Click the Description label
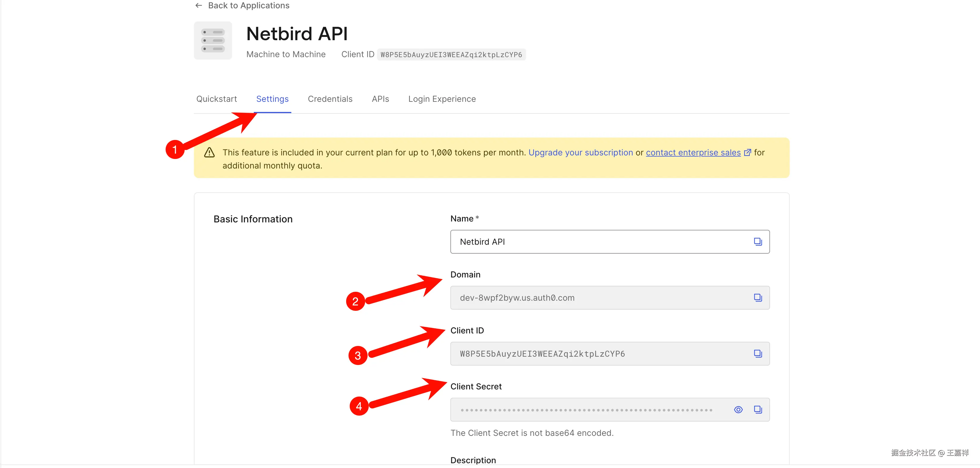980x468 pixels. click(473, 460)
